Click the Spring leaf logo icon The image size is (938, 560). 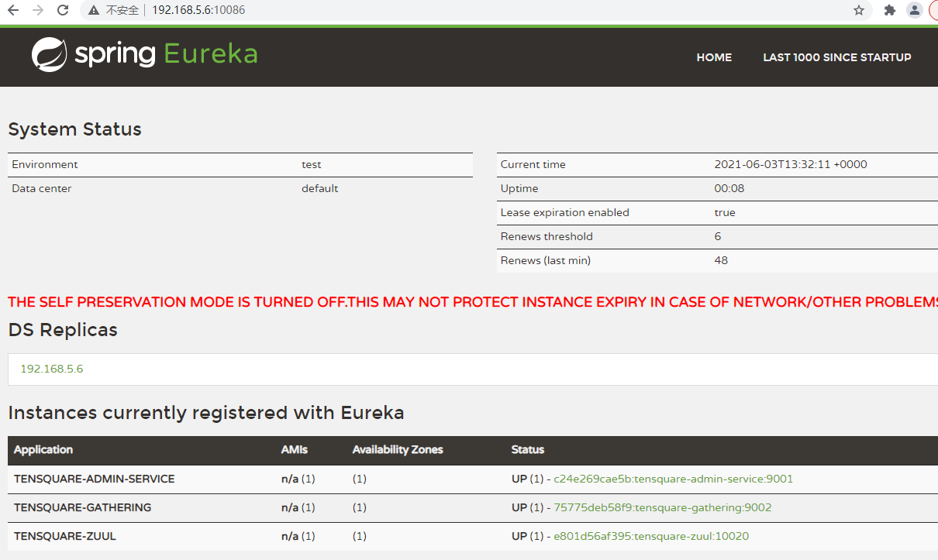pos(50,54)
